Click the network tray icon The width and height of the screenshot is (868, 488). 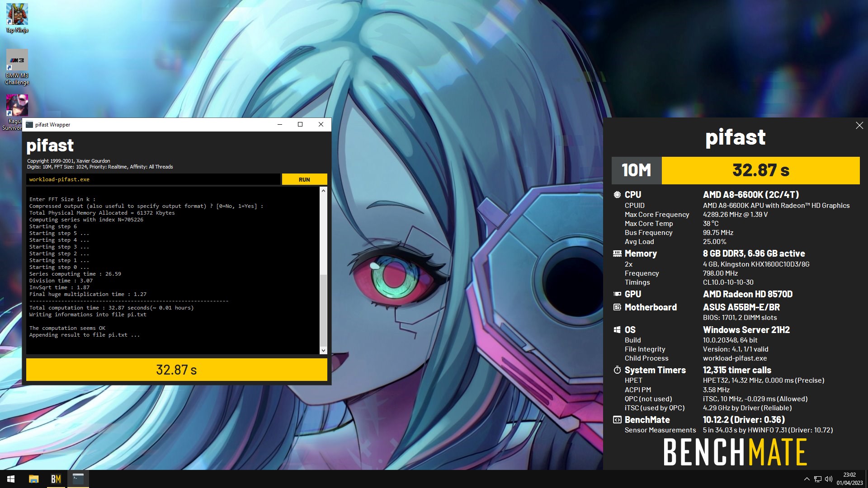(x=818, y=479)
